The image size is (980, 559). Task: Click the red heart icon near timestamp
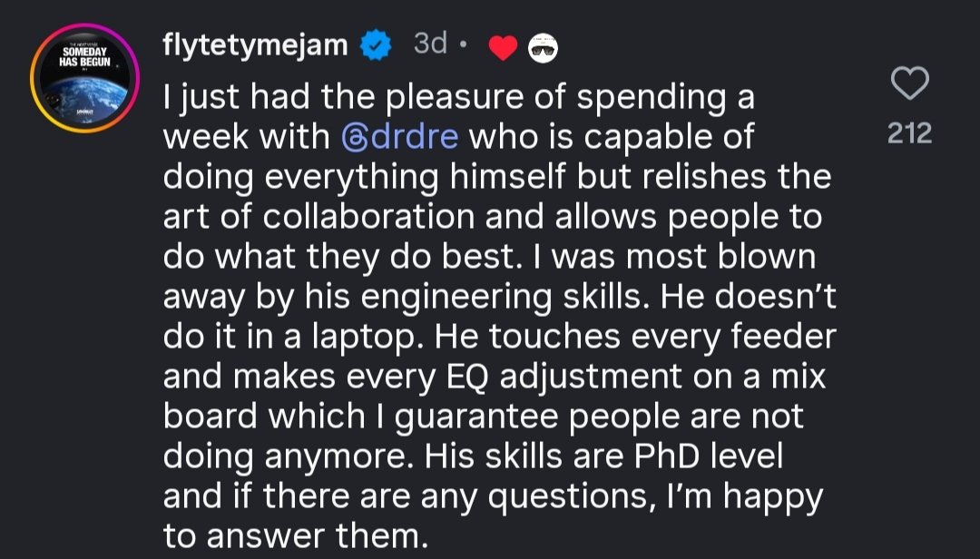click(502, 48)
